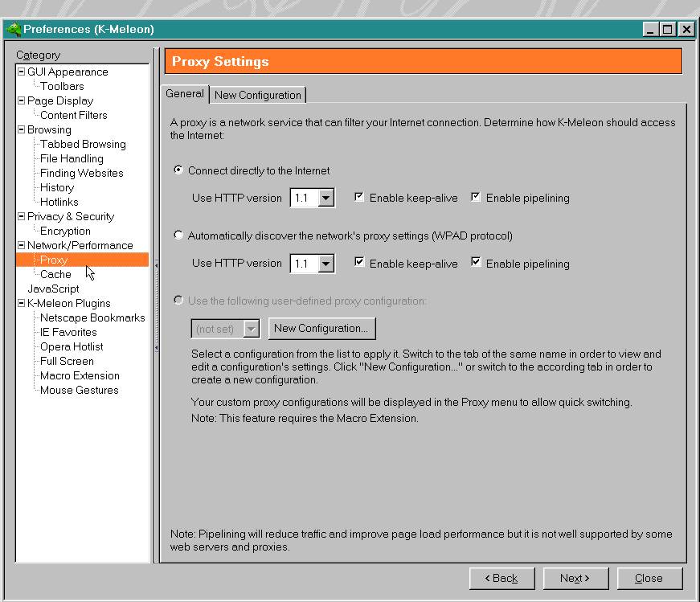Select Tabbed Browsing in category tree
This screenshot has height=602, width=700.
click(x=83, y=145)
